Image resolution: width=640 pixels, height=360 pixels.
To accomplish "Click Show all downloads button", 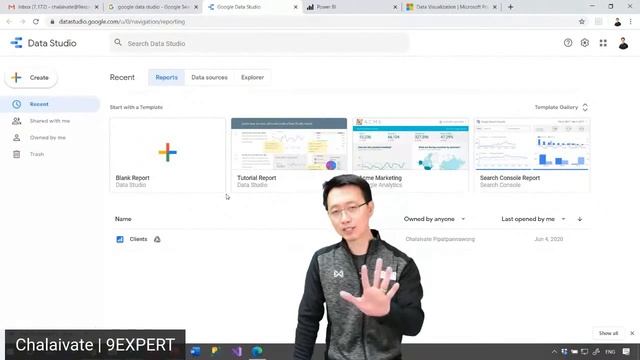I will click(x=608, y=333).
